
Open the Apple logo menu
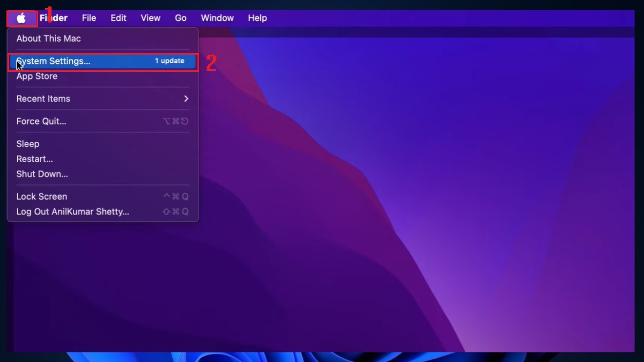click(21, 18)
